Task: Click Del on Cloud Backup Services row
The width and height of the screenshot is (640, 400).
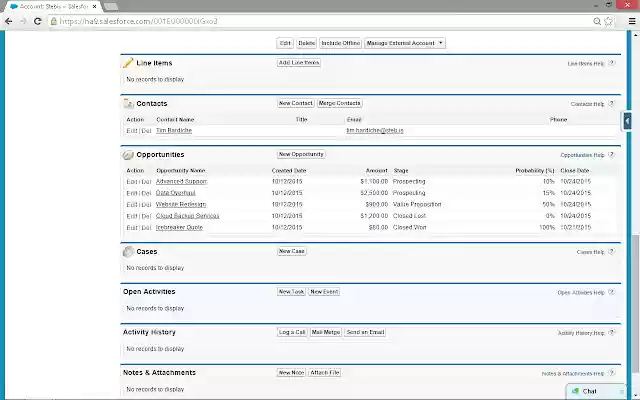Action: pyautogui.click(x=146, y=216)
